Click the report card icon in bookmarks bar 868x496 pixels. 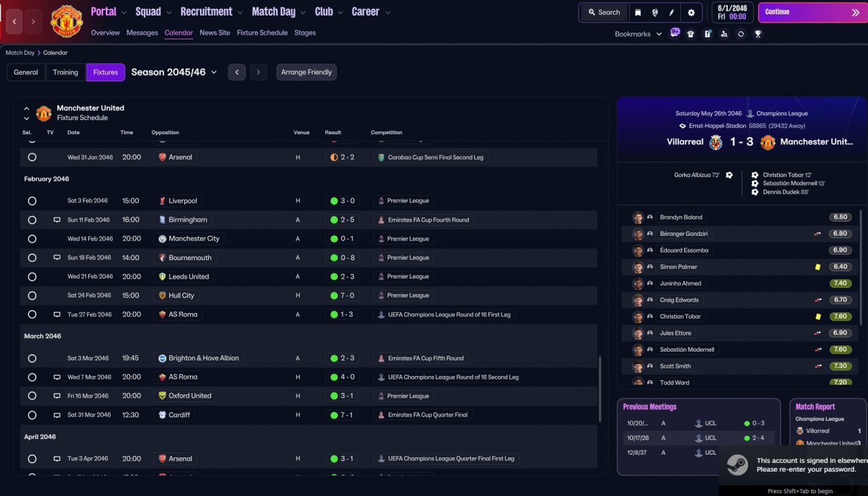point(708,34)
